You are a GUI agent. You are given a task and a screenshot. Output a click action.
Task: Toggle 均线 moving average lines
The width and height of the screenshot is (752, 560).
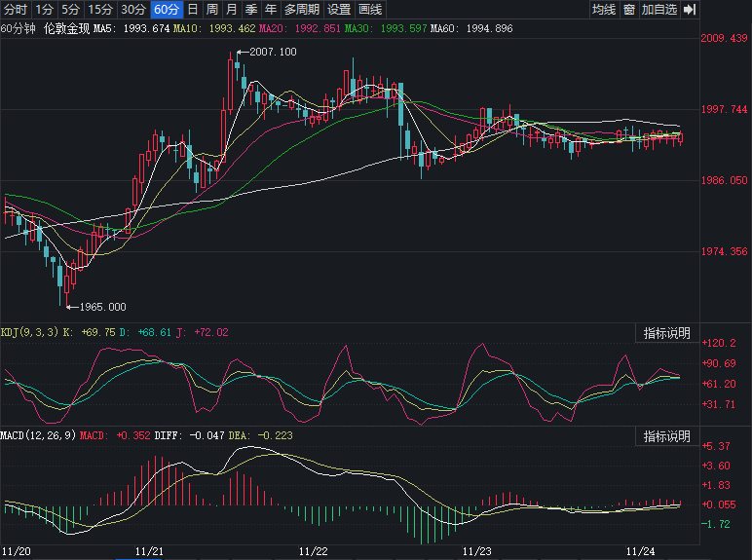coord(604,10)
